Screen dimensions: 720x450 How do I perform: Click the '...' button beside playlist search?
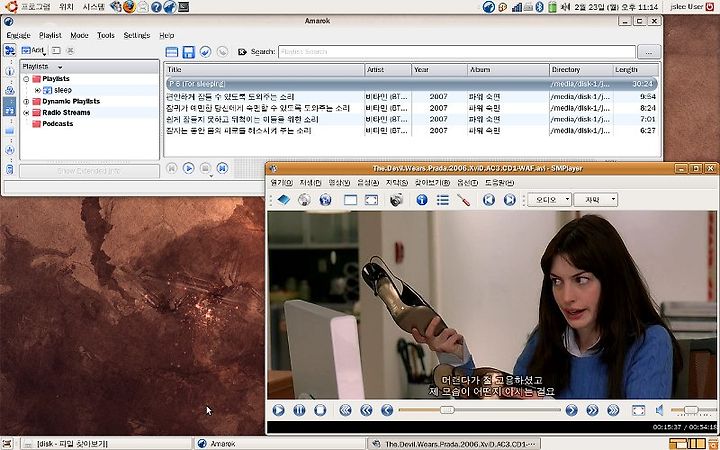tap(649, 52)
